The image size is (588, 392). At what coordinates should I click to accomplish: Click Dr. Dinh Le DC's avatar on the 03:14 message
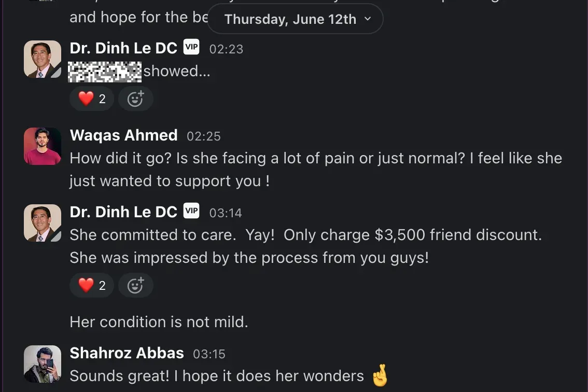coord(43,223)
